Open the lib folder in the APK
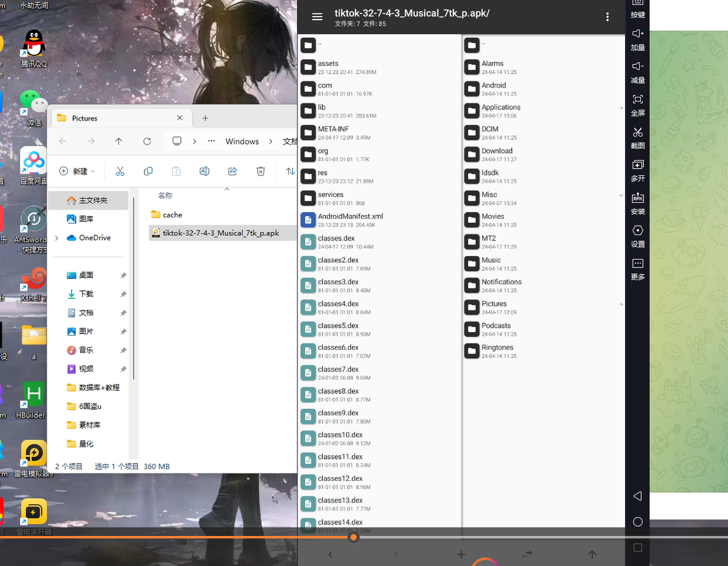This screenshot has height=566, width=728. point(380,111)
